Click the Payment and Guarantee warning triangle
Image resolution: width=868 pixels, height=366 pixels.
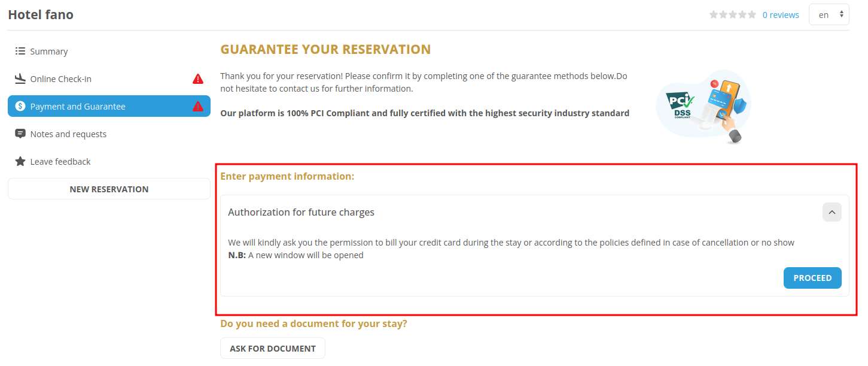(198, 107)
